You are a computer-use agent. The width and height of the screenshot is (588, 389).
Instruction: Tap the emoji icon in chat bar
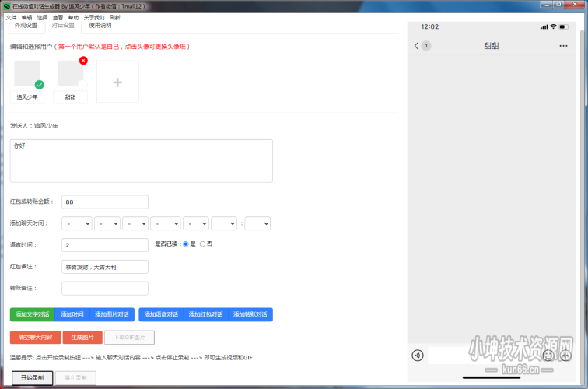click(548, 355)
